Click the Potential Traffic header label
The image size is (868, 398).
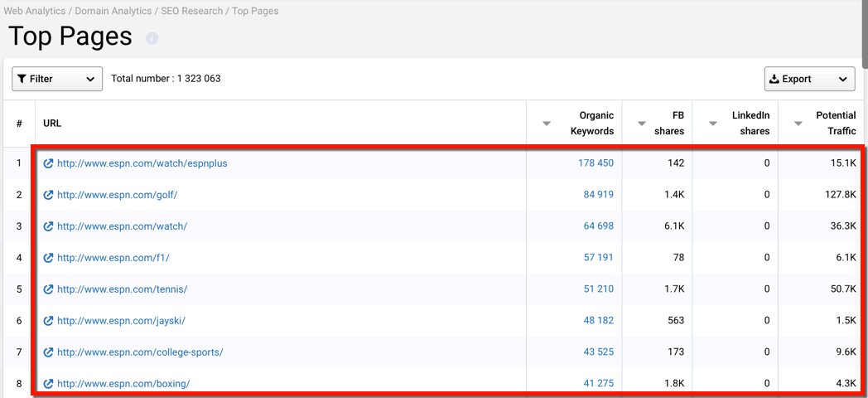(836, 124)
